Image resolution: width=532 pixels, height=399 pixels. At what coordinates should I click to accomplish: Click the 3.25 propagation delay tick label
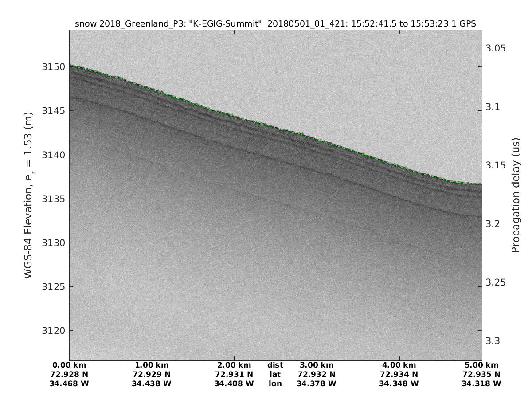click(x=495, y=282)
